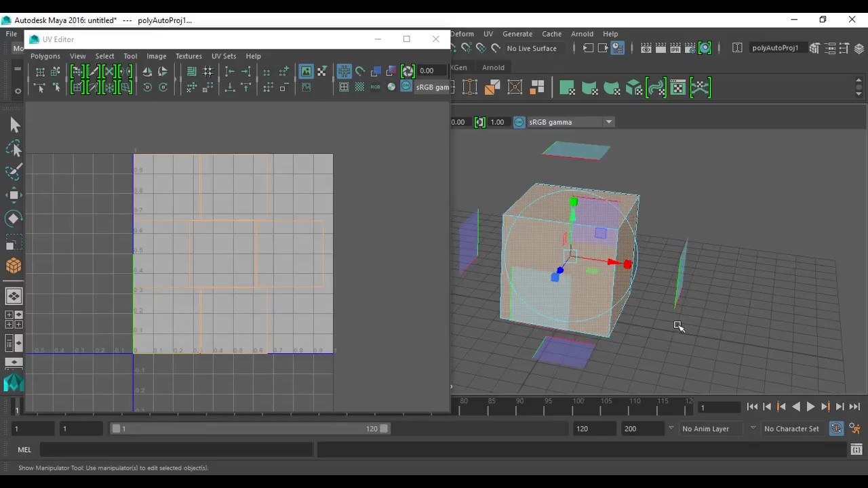The height and width of the screenshot is (488, 868).
Task: Open the Arnold menu in main menubar
Action: click(x=582, y=34)
